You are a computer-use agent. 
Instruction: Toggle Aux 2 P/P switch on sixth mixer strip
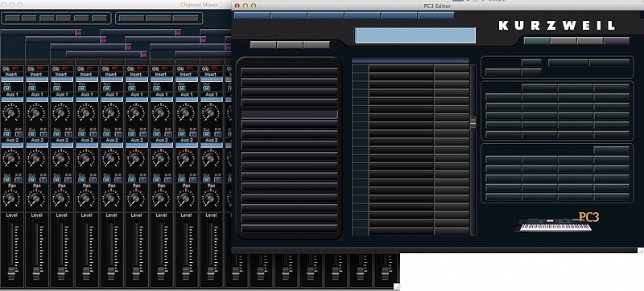point(143,179)
